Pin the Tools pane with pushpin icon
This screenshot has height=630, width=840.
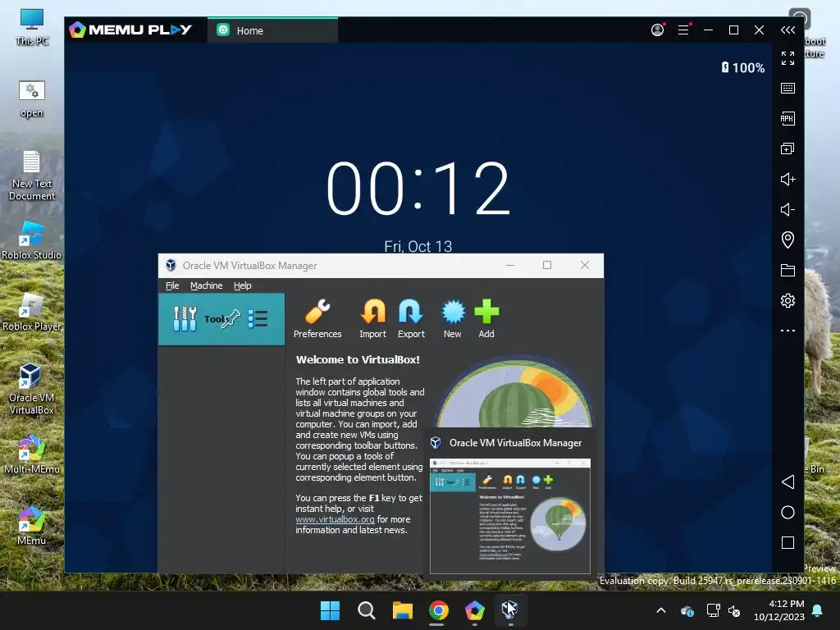(231, 319)
